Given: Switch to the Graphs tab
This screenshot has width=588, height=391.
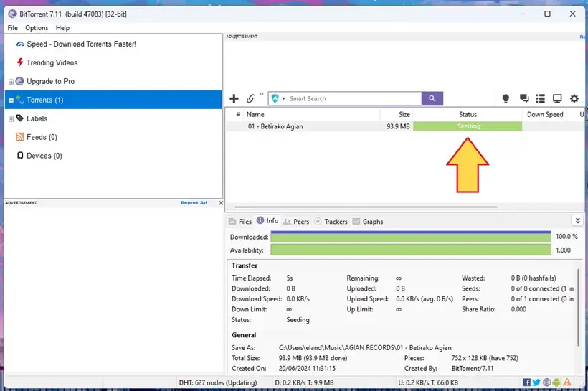Looking at the screenshot, I should point(367,222).
